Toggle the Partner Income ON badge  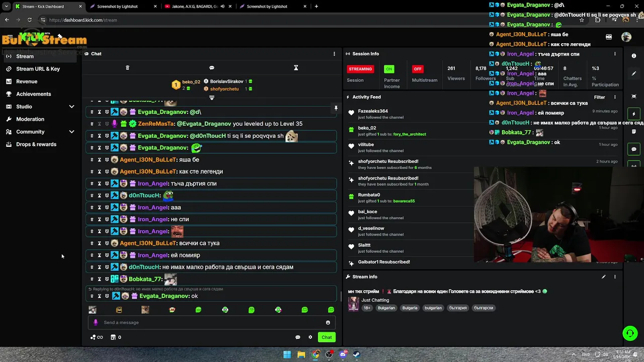point(389,69)
